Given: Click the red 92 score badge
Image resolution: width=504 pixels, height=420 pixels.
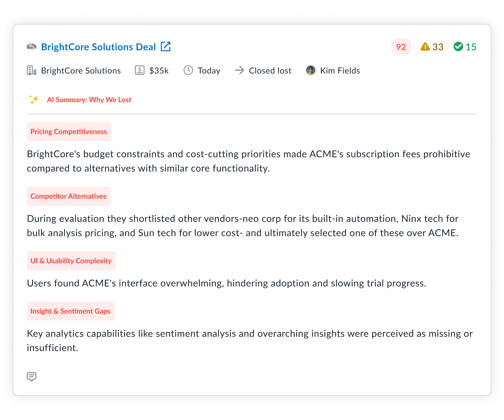Looking at the screenshot, I should click(x=401, y=47).
